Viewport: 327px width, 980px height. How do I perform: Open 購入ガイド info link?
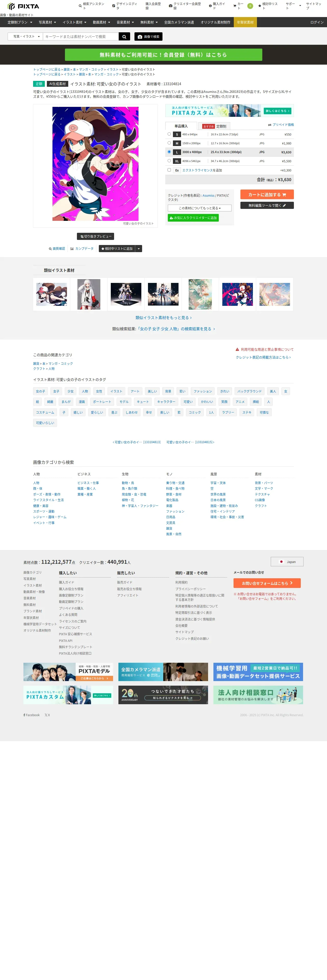point(217,6)
